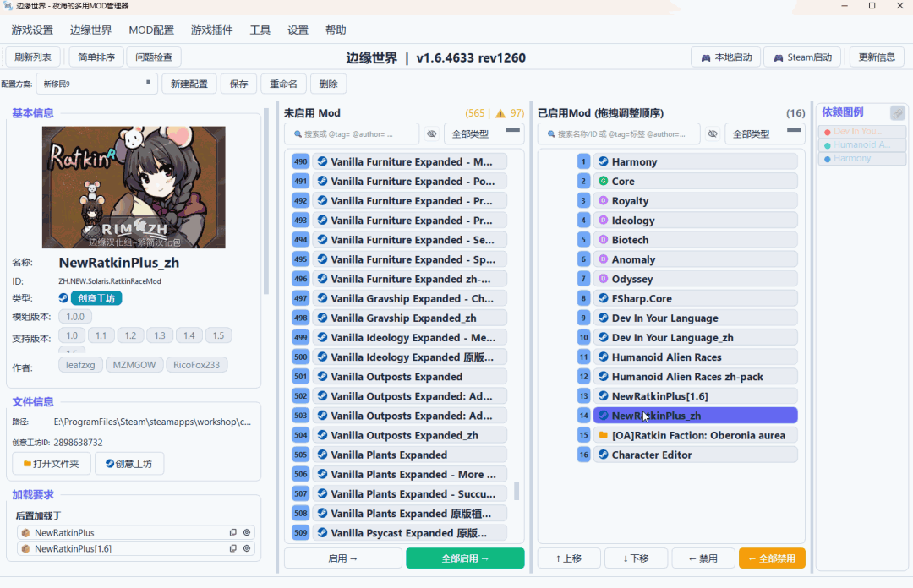Click the 删除 button
The height and width of the screenshot is (588, 913).
tap(328, 84)
